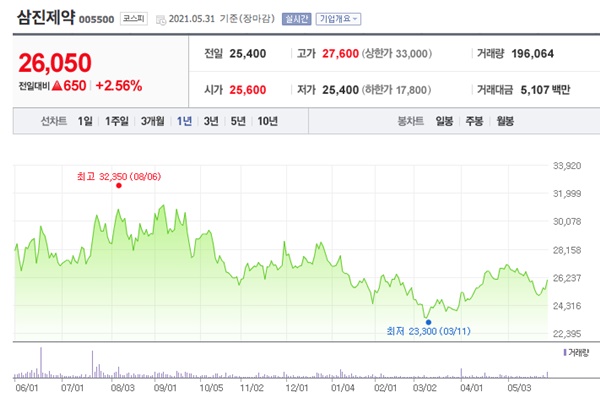
Task: Click the red high-point marker dot on chart
Action: [x=119, y=186]
